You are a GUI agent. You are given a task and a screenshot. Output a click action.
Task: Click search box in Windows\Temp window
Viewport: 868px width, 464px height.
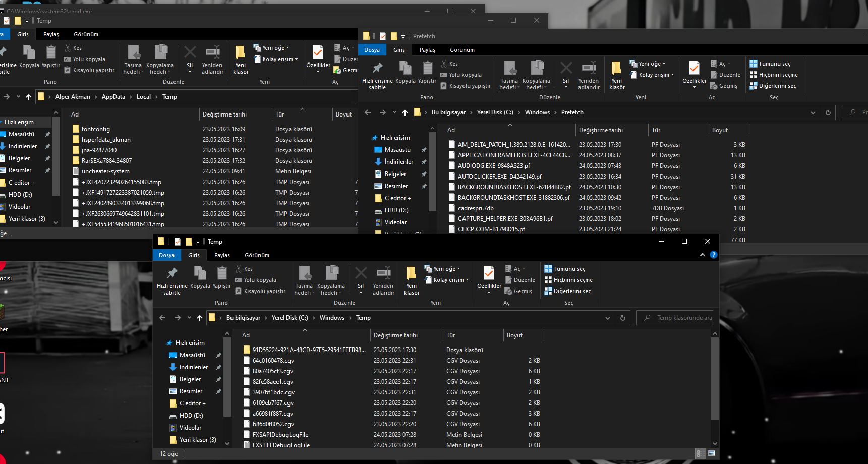(675, 318)
